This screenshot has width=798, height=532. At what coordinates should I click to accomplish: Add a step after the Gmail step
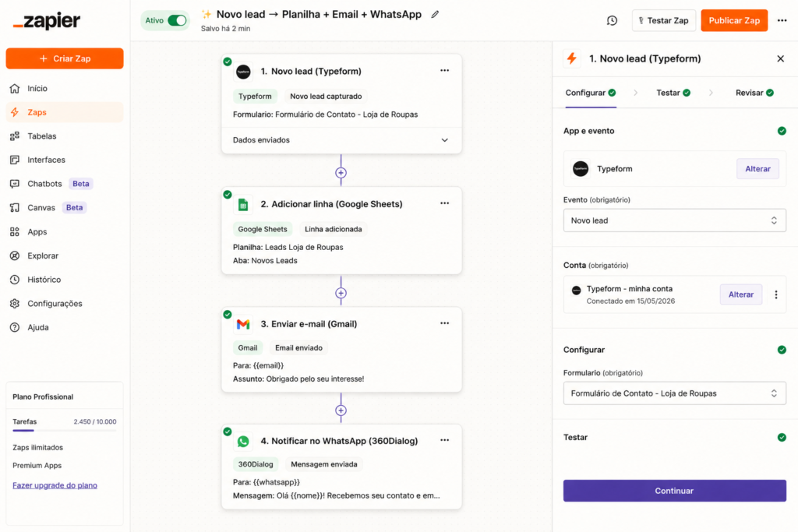coord(341,410)
